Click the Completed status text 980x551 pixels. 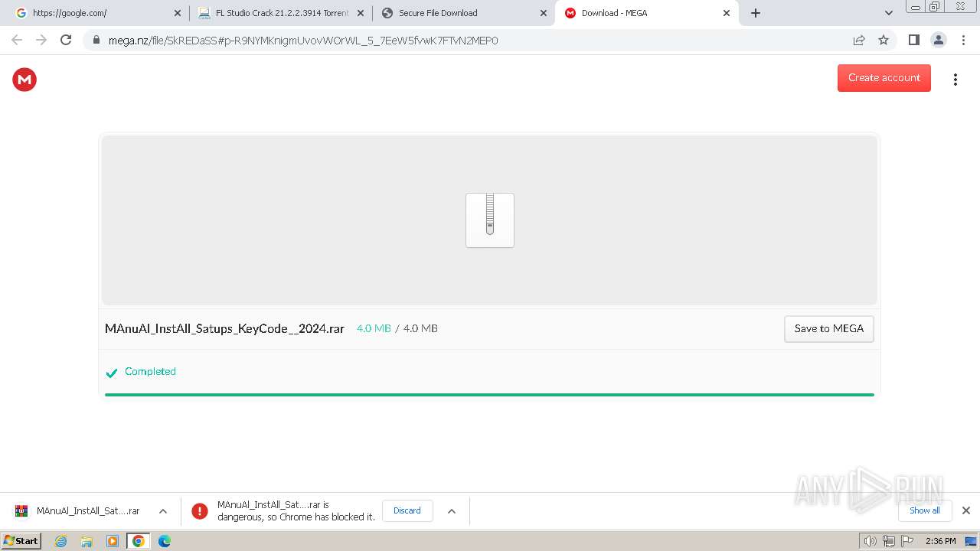(x=150, y=371)
